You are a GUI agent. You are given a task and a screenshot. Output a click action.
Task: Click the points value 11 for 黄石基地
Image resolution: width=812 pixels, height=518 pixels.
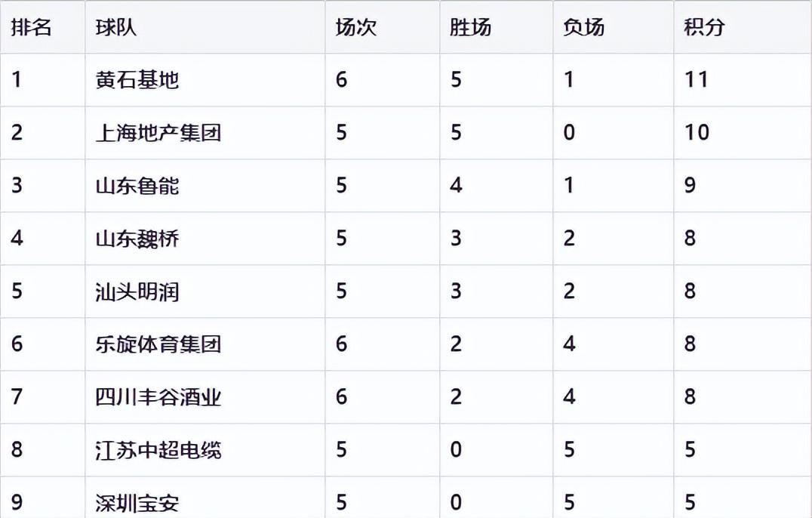coord(696,80)
